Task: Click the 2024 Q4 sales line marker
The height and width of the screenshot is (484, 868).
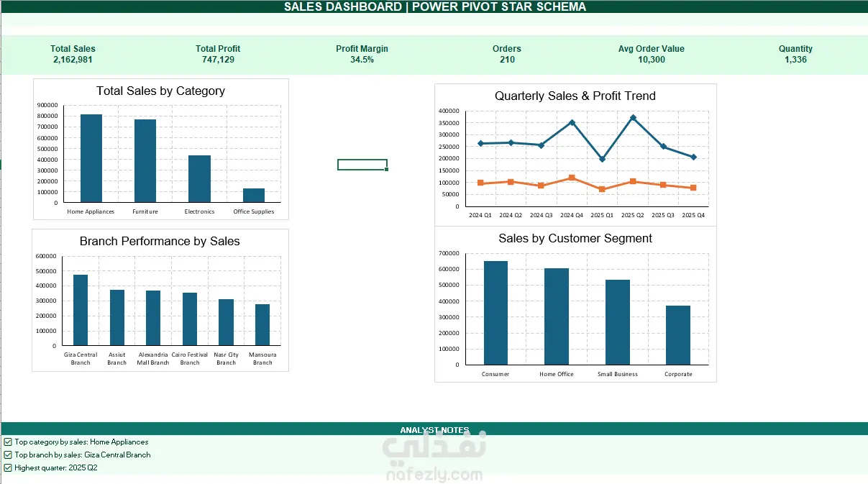Action: (572, 122)
